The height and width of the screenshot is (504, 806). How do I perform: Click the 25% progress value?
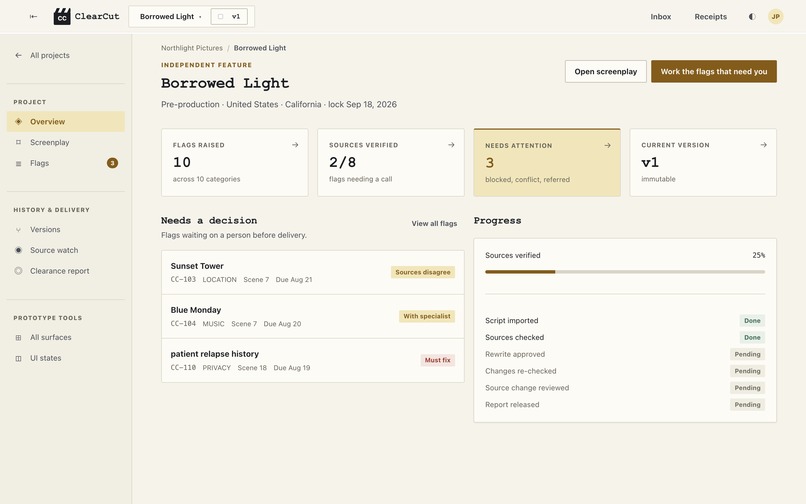[759, 255]
